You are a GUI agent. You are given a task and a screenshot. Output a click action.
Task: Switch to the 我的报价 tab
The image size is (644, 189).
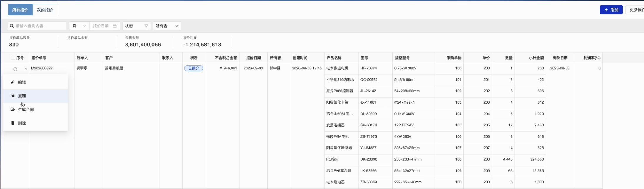(x=45, y=10)
